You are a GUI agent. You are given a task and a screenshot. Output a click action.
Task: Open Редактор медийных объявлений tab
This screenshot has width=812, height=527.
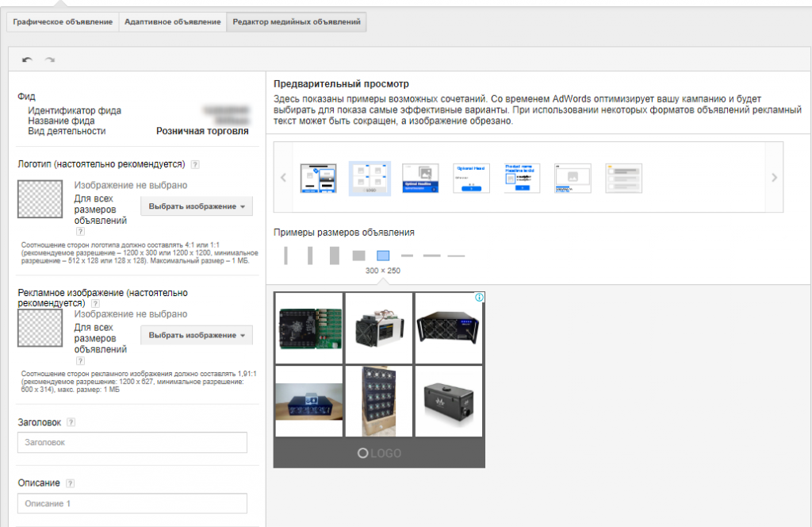[296, 22]
